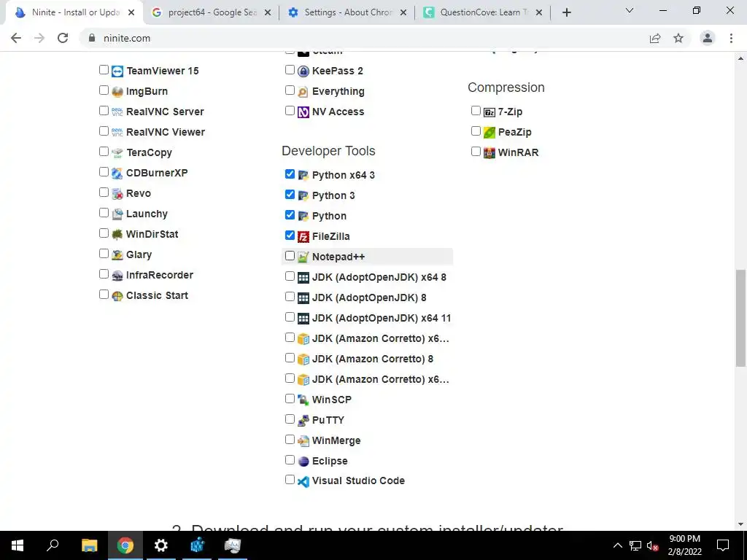This screenshot has height=560, width=747.
Task: Check the Glary checkbox
Action: (104, 253)
